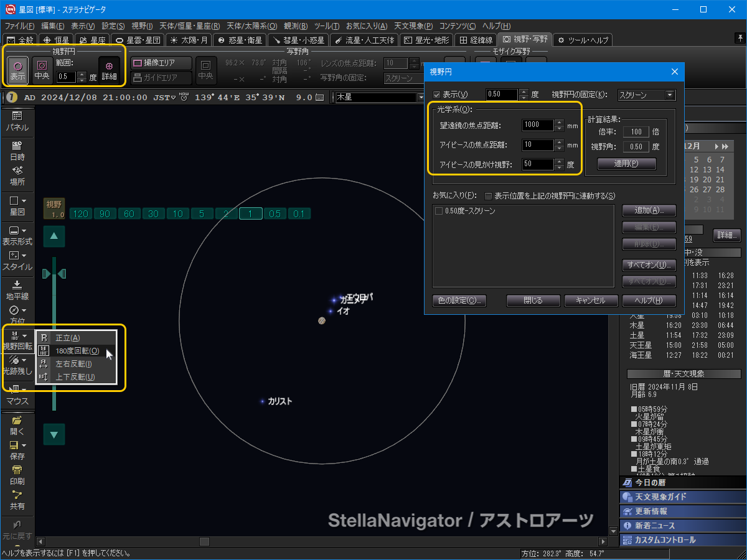Screen dimensions: 747x560
Task: Click the 日時 date and time icon
Action: (x=17, y=151)
